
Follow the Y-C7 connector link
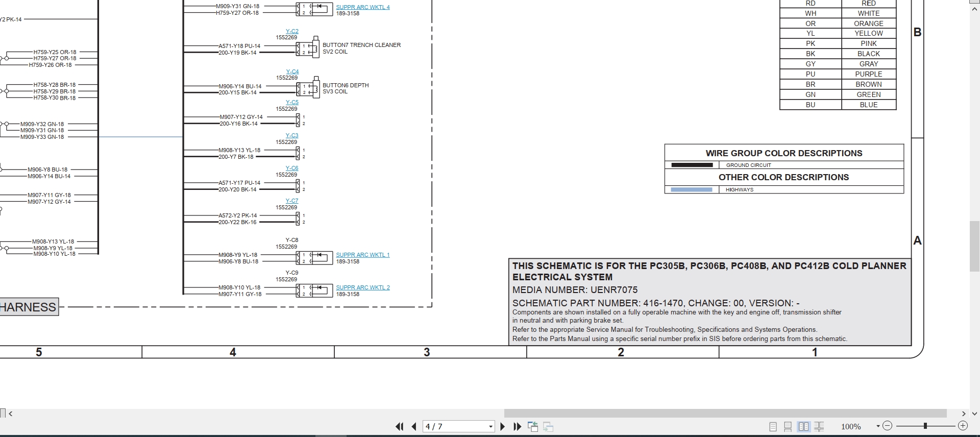(292, 201)
